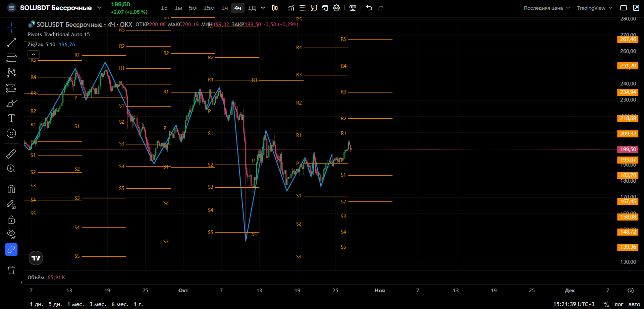Open time axis settings gear
Viewport: 644px width, 309px height.
click(631, 291)
